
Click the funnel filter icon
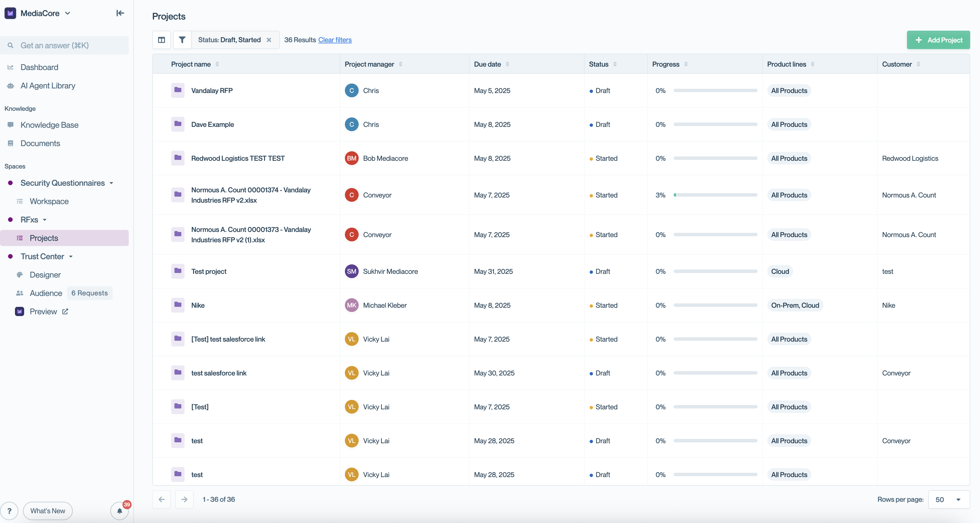click(182, 40)
